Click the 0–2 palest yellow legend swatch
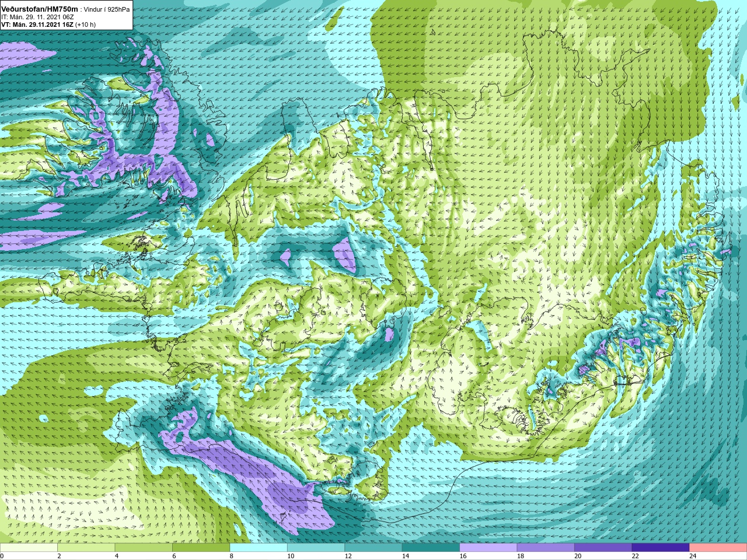747x560 pixels. [29, 548]
